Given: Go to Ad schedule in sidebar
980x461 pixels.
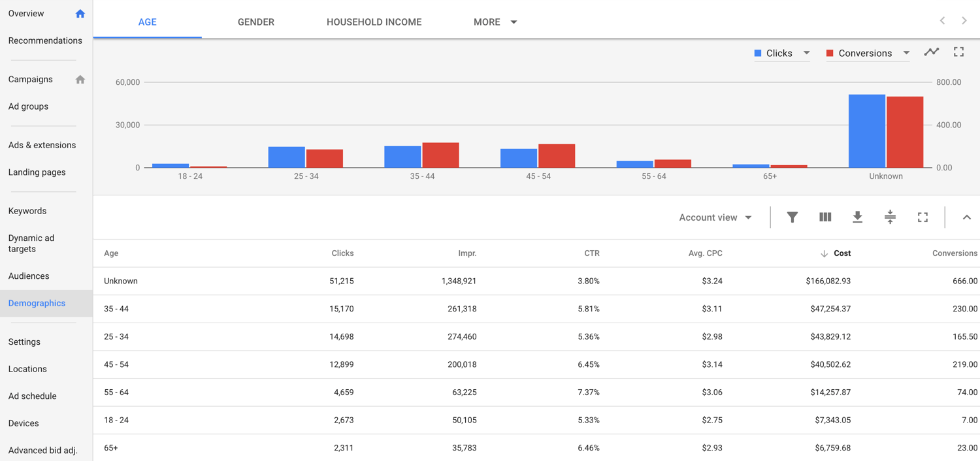Looking at the screenshot, I should (32, 396).
